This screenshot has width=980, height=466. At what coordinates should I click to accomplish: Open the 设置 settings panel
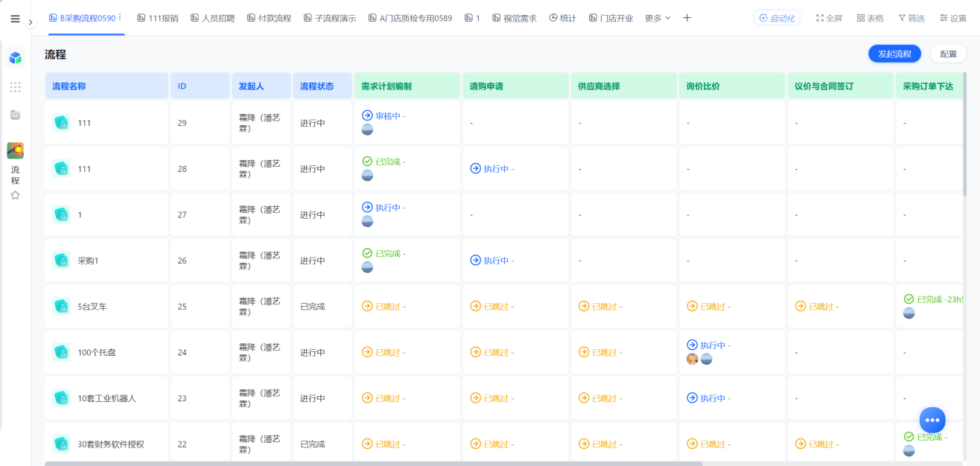coord(953,18)
